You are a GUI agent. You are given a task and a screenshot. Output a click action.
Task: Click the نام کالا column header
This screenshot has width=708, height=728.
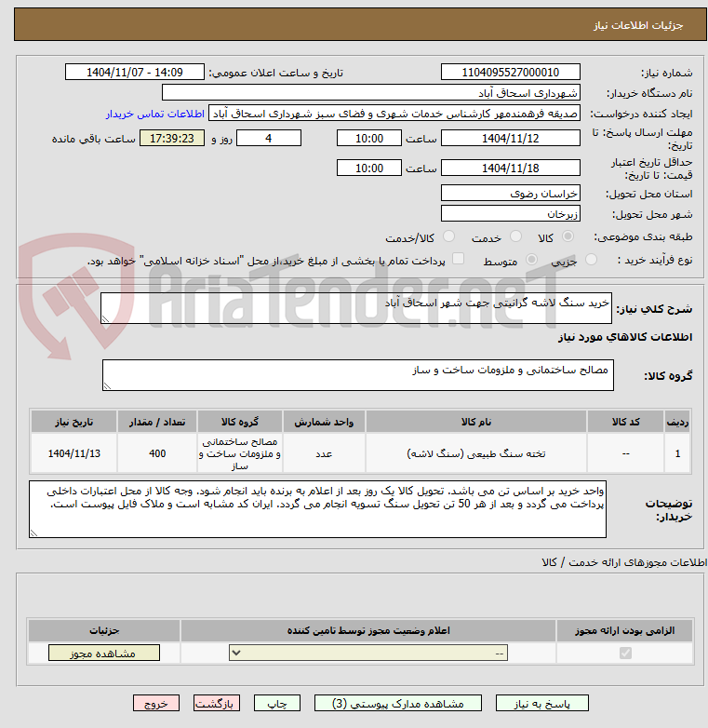(476, 422)
